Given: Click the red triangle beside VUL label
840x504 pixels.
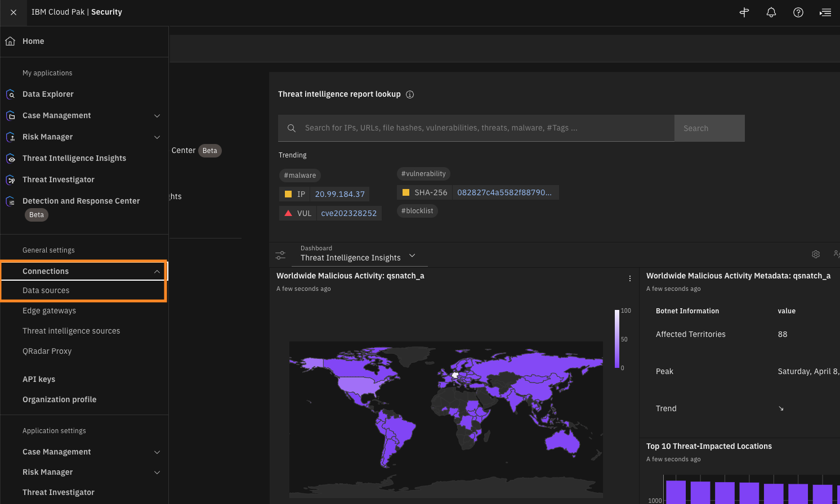Looking at the screenshot, I should pos(288,213).
